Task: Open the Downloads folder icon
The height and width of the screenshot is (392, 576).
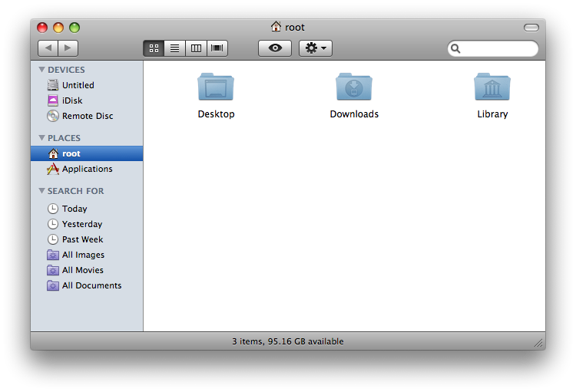Action: coord(354,87)
